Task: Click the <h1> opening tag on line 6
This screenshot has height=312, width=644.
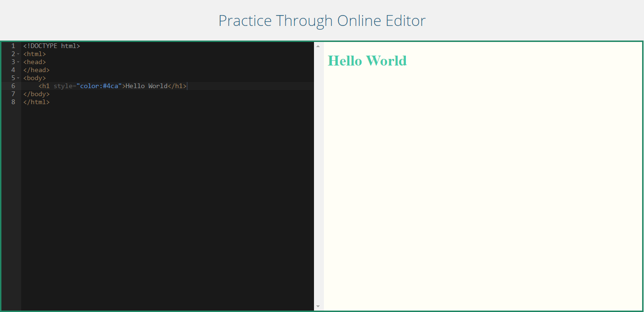Action: tap(44, 86)
